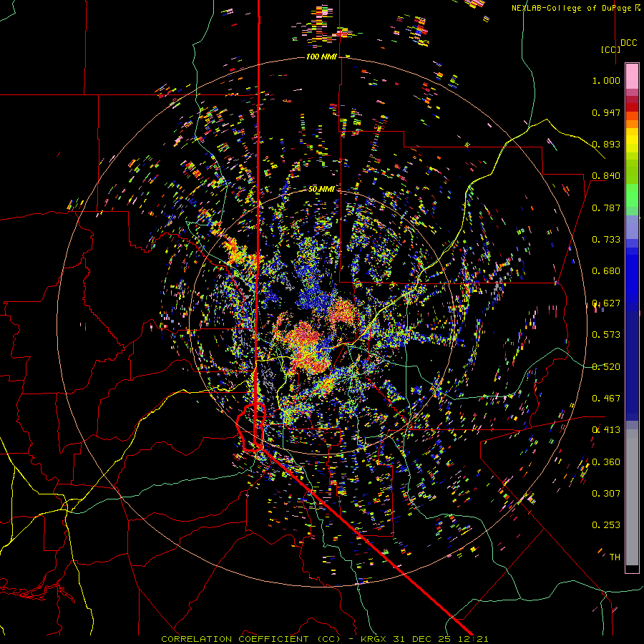Screen dimensions: 644x644
Task: Click the 0.253 legend value
Action: point(606,525)
